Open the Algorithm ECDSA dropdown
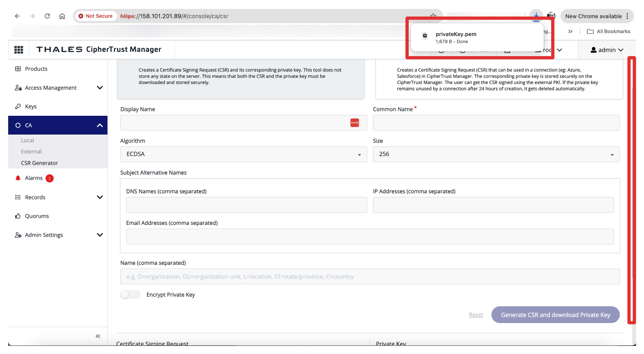 pyautogui.click(x=243, y=155)
